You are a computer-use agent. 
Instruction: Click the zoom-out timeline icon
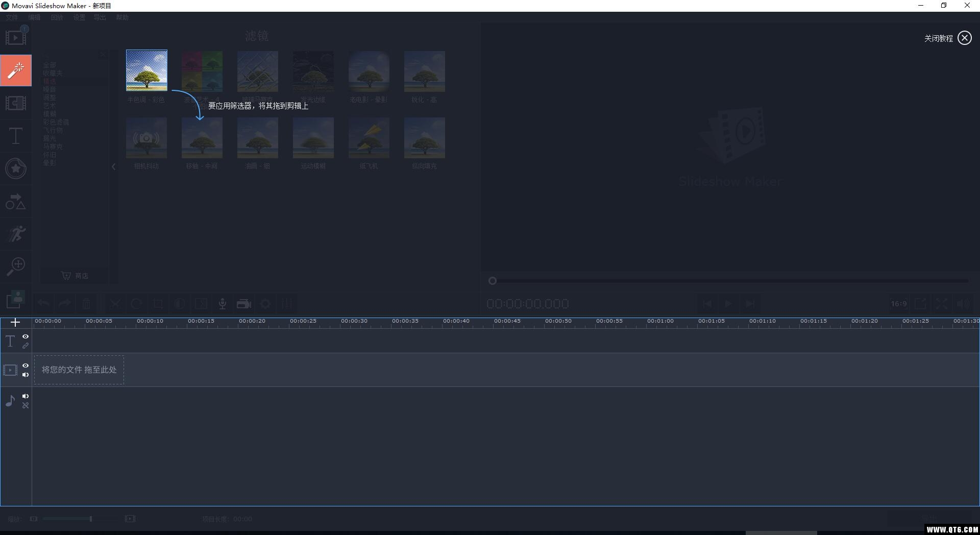[34, 519]
